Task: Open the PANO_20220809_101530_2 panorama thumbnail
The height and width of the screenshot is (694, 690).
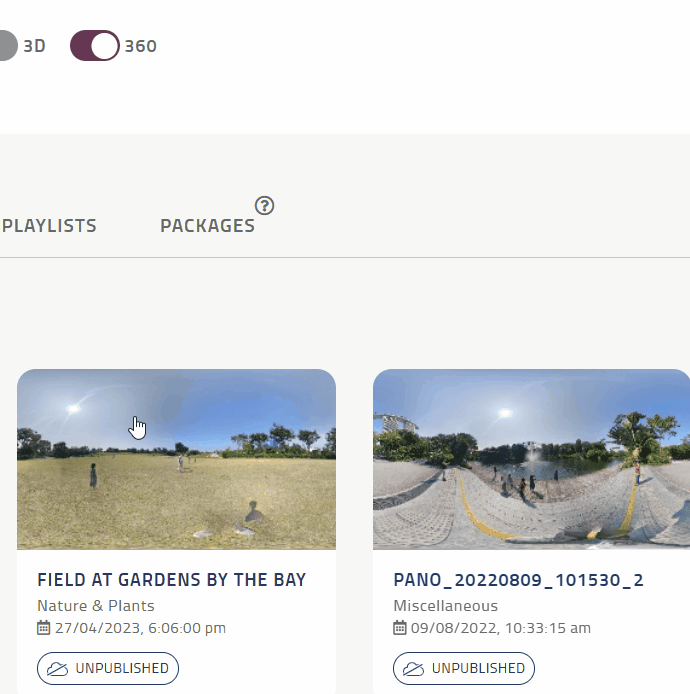Action: pyautogui.click(x=531, y=459)
